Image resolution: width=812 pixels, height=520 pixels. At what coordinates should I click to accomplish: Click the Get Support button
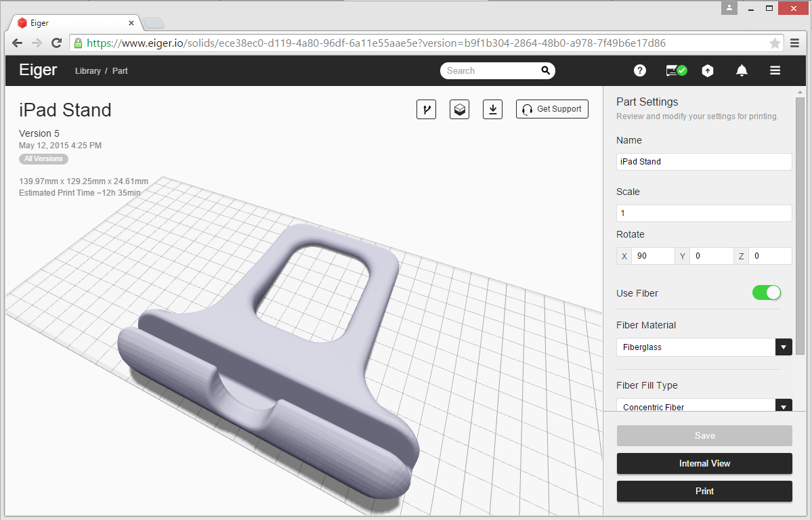[552, 109]
